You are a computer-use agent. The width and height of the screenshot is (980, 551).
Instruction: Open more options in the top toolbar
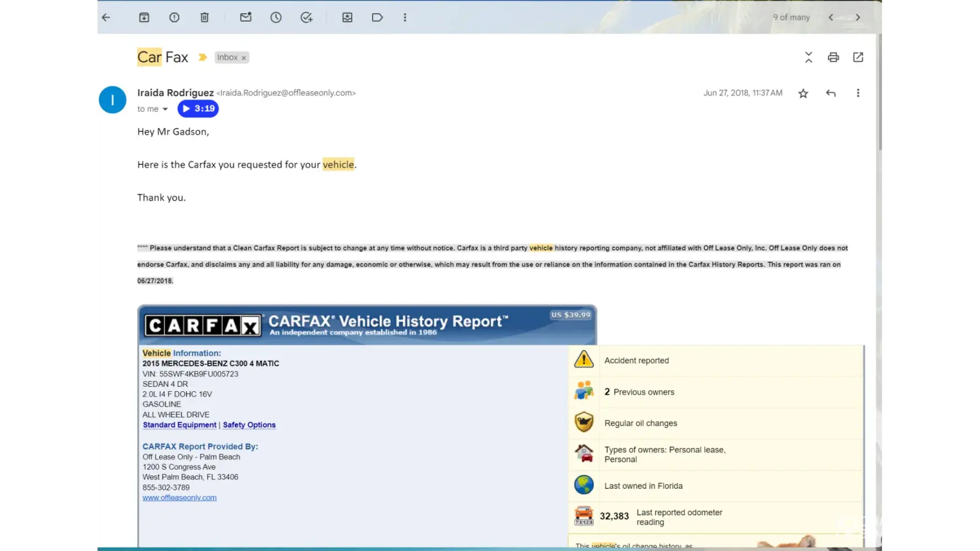[405, 18]
